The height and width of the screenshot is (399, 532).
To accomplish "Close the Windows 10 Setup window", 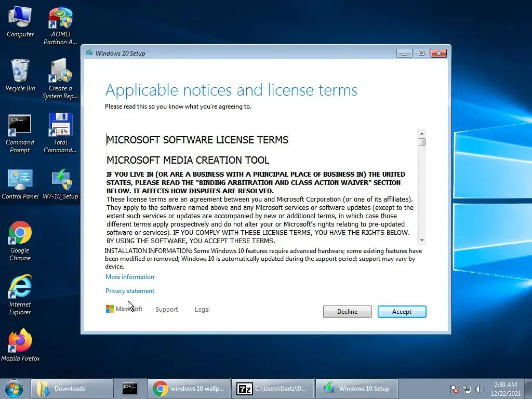I will point(438,54).
